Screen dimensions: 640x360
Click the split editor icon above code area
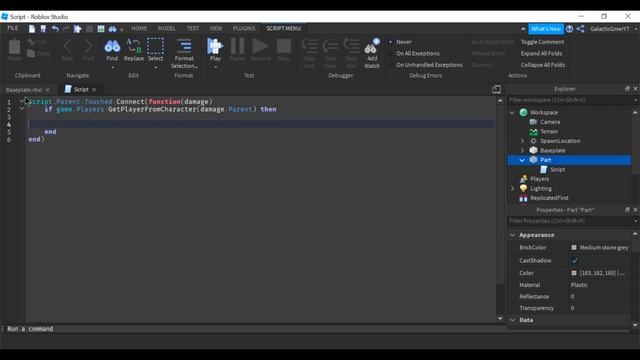[x=496, y=89]
